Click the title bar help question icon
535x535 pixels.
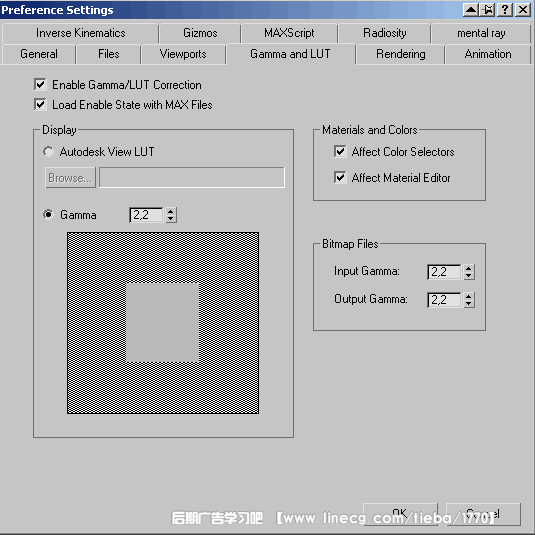pyautogui.click(x=505, y=10)
